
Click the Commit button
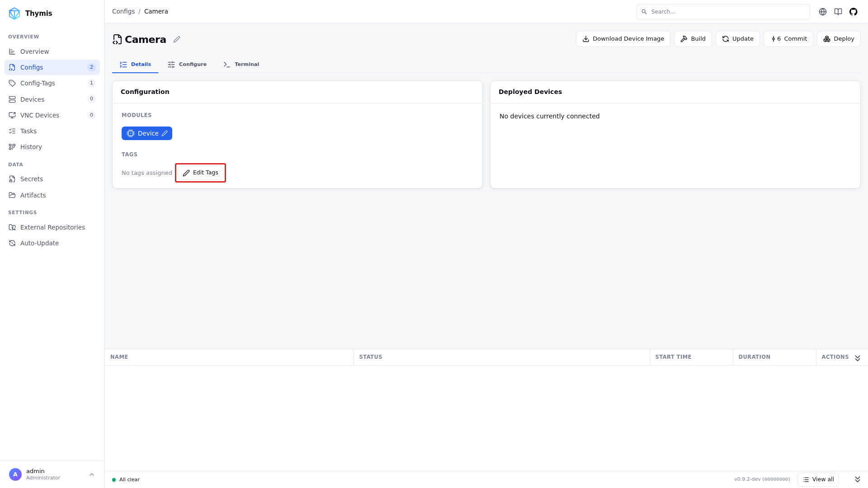(x=788, y=39)
